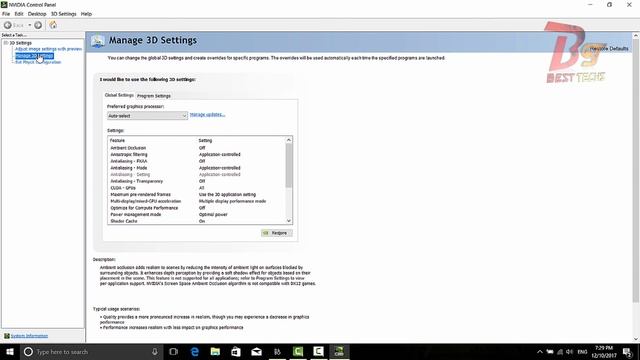Click the Home icon in toolbar
This screenshot has width=640, height=360.
(x=53, y=25)
